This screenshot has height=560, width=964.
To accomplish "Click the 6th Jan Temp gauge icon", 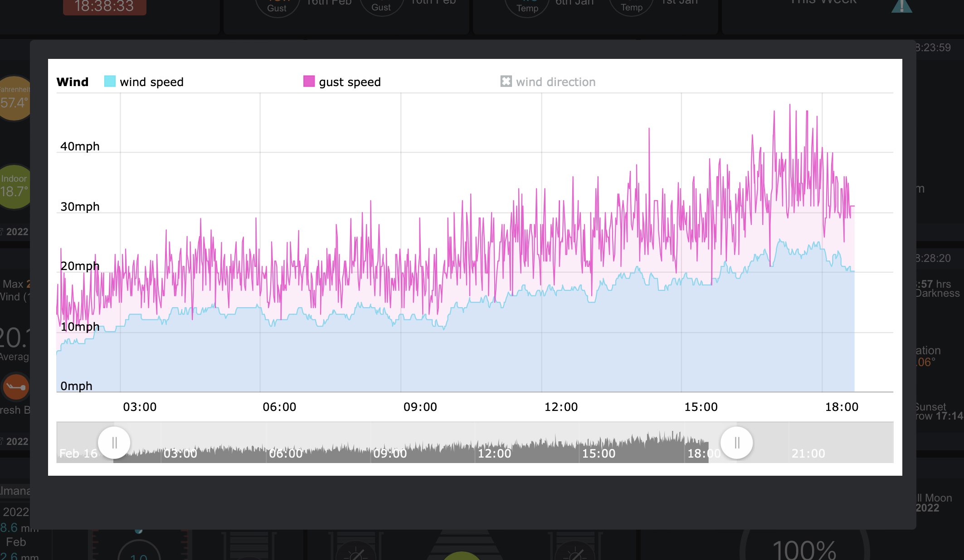I will pos(527,6).
